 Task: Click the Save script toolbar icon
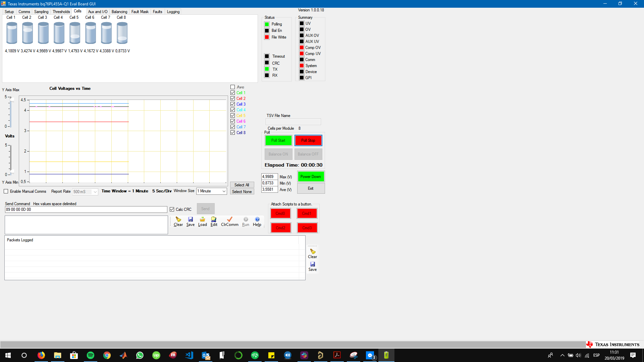coord(191,219)
